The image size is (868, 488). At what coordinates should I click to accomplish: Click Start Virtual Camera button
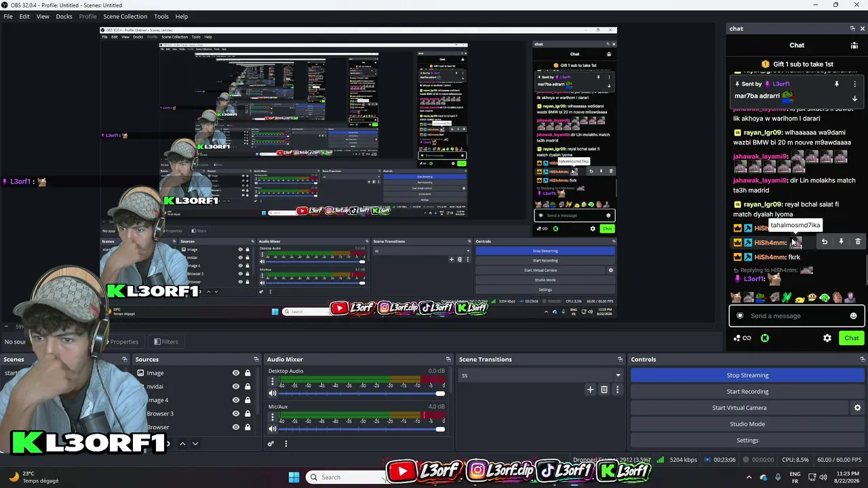click(739, 407)
